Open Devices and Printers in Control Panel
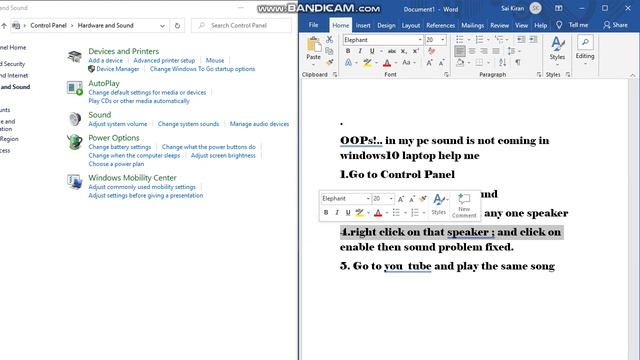Viewport: 640px width, 360px height. [123, 51]
